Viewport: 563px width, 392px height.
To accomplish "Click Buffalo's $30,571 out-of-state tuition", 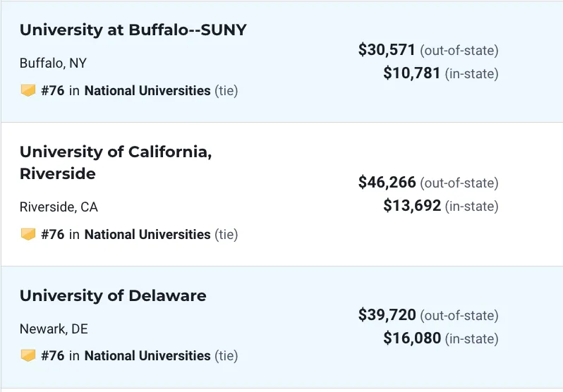I will [387, 49].
